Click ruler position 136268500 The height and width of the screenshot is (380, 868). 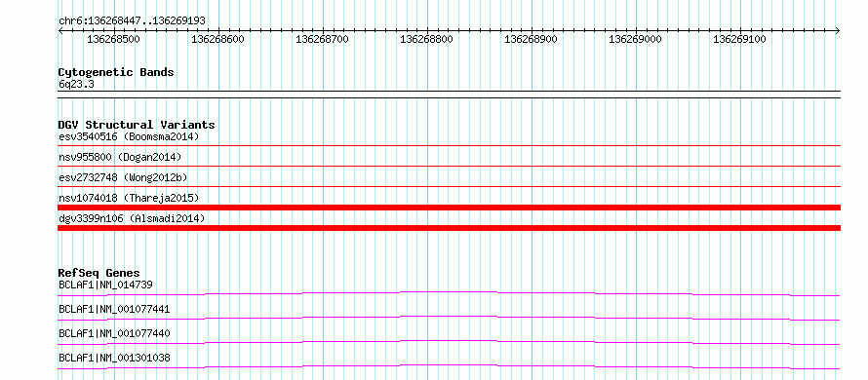point(113,39)
